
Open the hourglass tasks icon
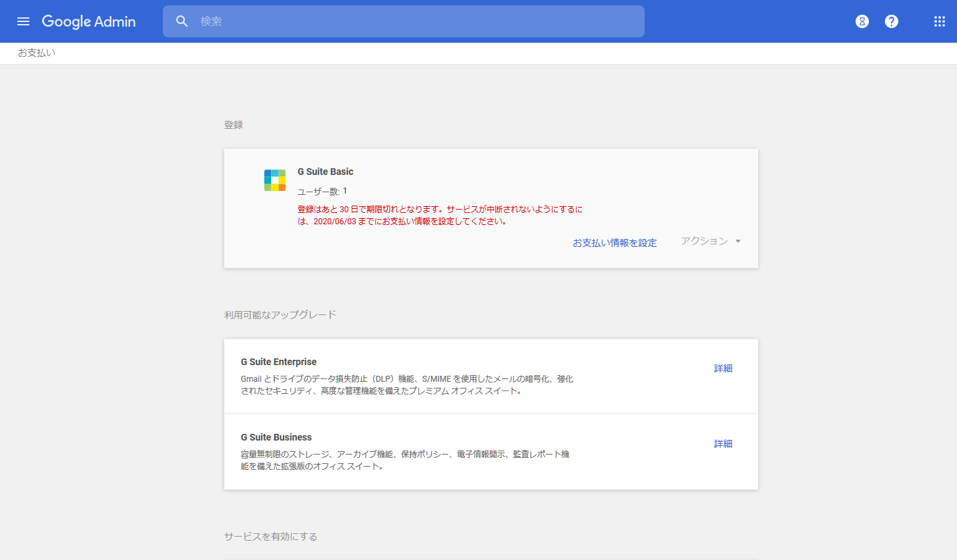[862, 21]
